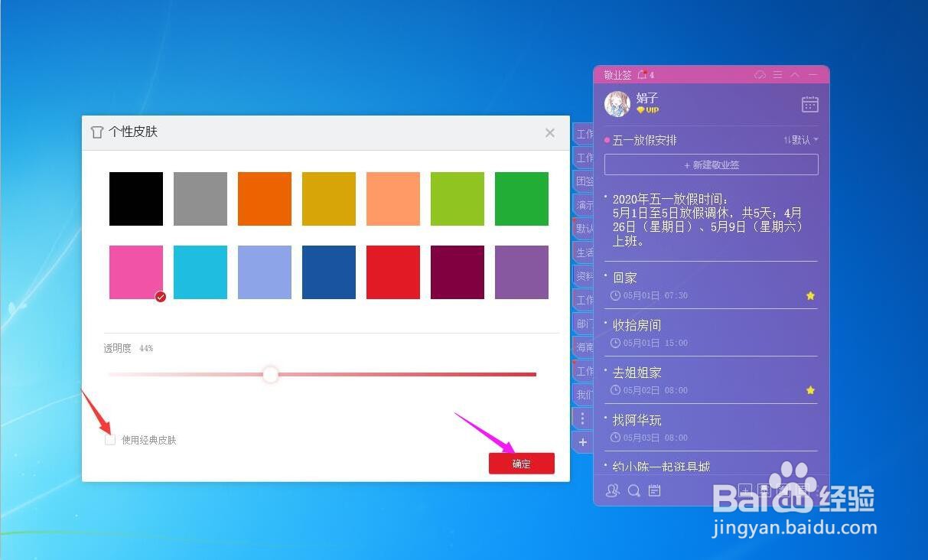Open the 默认 sort dropdown
This screenshot has height=560, width=928.
[801, 140]
